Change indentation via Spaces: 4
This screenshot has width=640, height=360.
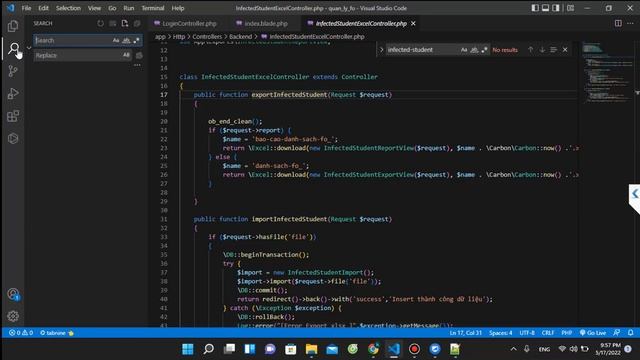[501, 333]
